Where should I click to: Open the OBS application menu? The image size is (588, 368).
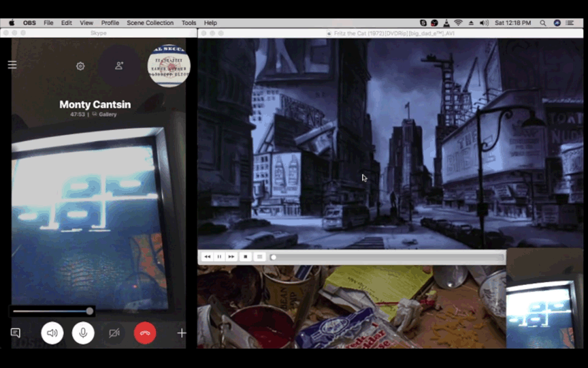tap(29, 23)
